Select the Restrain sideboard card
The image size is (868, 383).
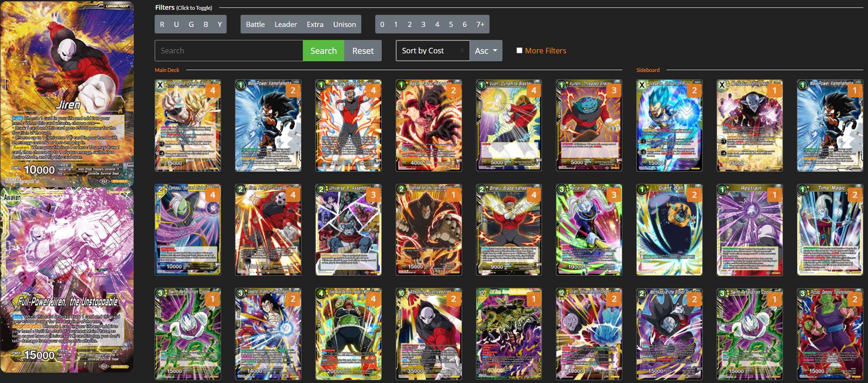point(750,230)
